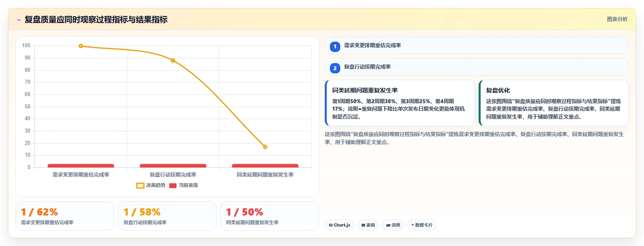The height and width of the screenshot is (246, 644).
Task: Click the gray summary paragraph below the cards
Action: click(x=474, y=138)
